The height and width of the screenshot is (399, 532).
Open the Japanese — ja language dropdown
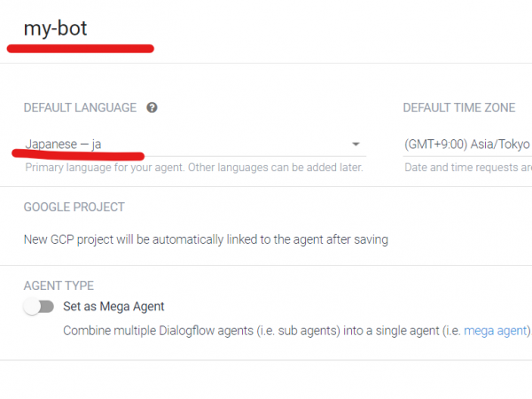[x=195, y=145]
